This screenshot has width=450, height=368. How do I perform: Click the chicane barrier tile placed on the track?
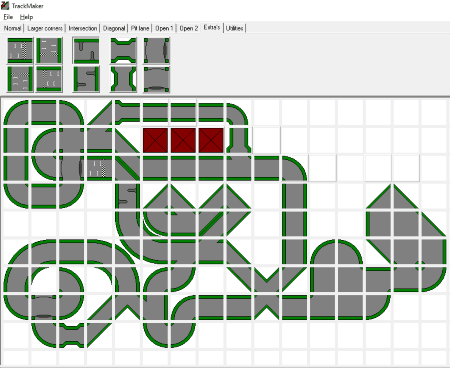(127, 196)
